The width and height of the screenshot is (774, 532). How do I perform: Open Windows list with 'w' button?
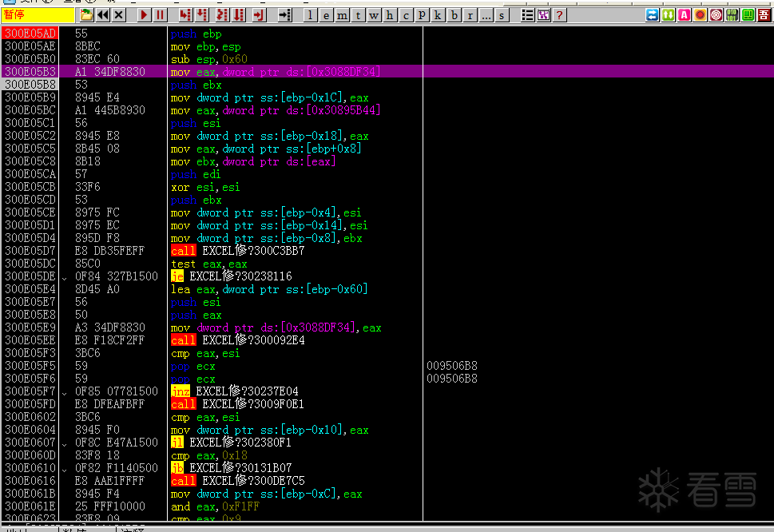(374, 15)
